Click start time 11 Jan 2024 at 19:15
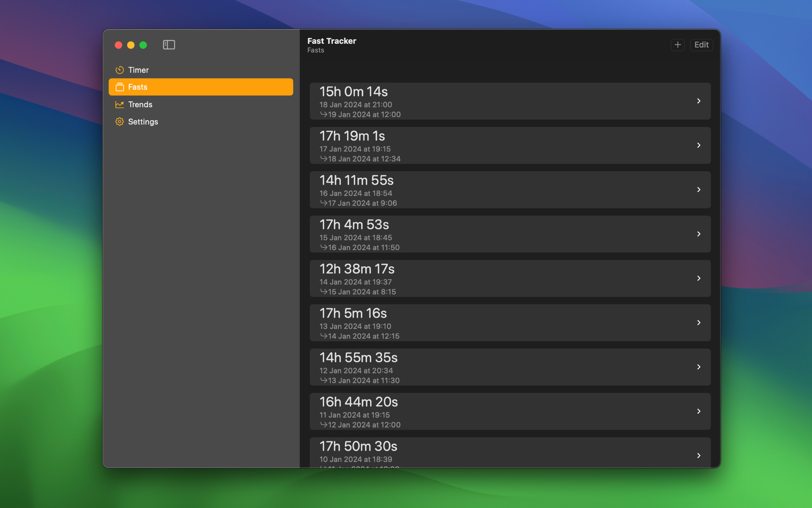The height and width of the screenshot is (508, 812). point(355,415)
